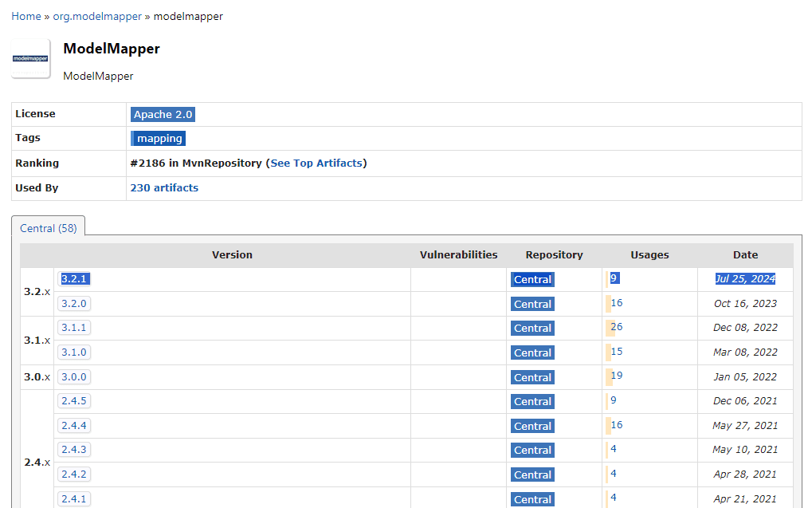Viewport: 812px width, 508px height.
Task: Click the date Apr 28, 2021
Action: click(745, 475)
